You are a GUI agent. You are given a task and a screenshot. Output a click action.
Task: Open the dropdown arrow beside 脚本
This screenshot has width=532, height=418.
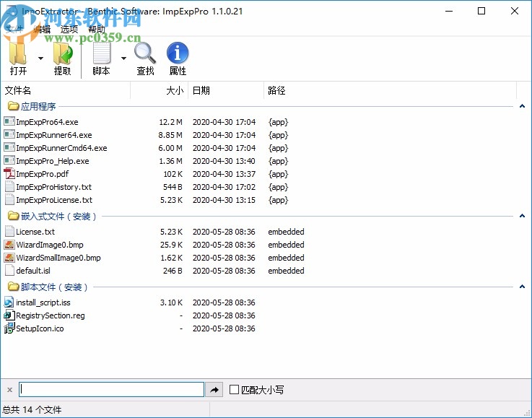124,58
